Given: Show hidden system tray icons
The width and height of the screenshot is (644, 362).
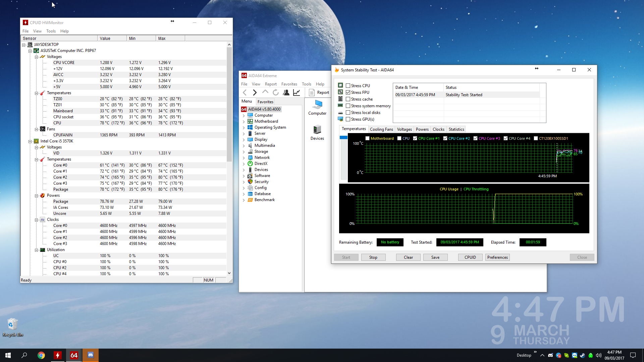Looking at the screenshot, I should [x=542, y=355].
